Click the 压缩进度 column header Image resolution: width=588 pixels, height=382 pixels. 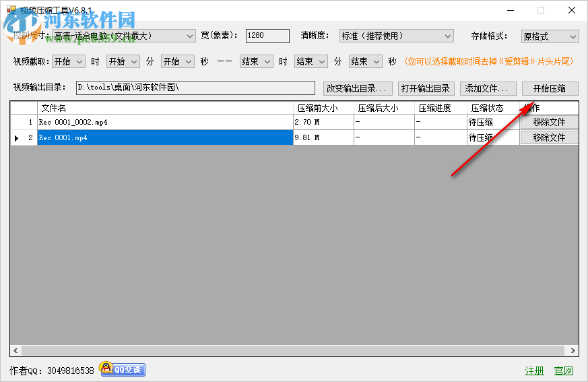point(440,108)
